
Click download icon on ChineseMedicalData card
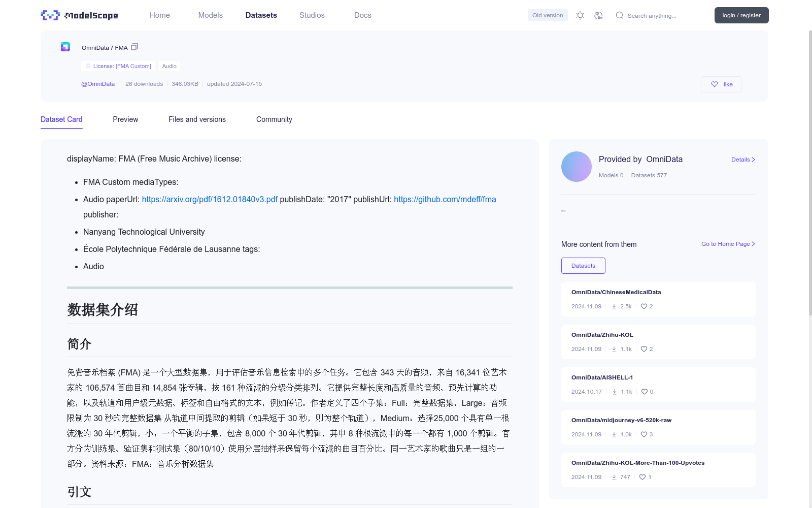click(614, 306)
